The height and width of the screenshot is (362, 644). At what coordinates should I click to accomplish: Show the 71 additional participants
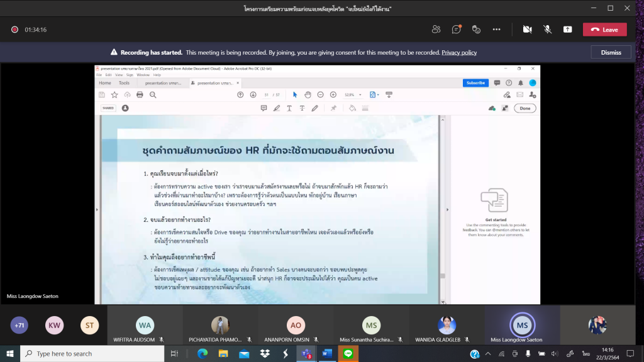(19, 326)
